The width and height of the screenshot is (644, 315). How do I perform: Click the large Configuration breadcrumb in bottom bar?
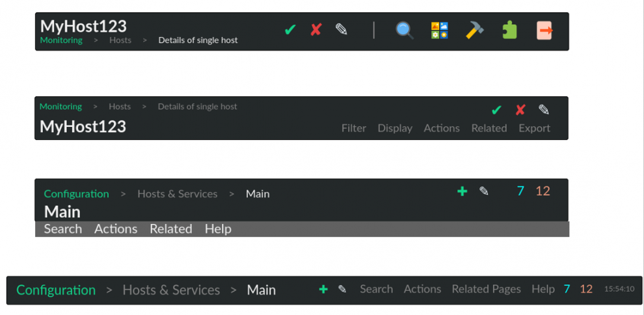point(56,290)
